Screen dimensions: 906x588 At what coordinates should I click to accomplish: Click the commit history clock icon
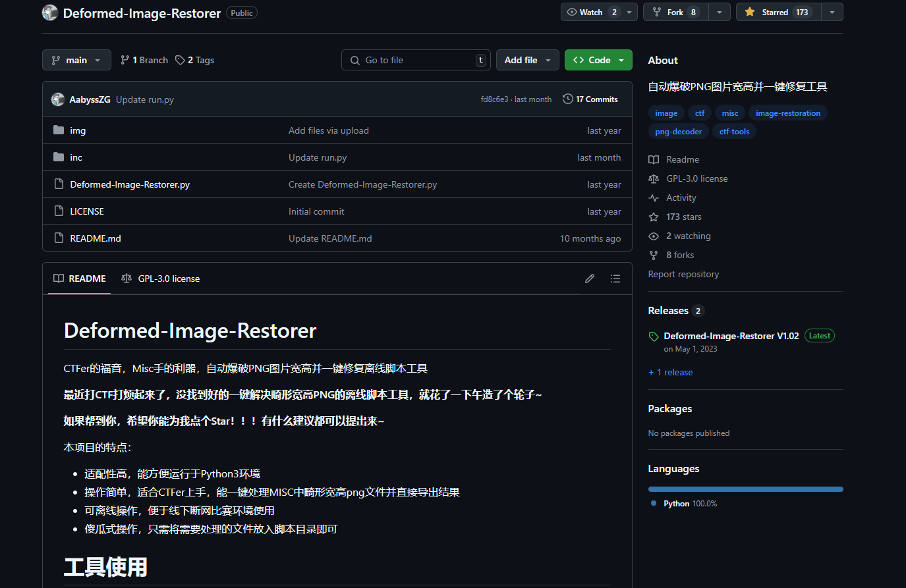point(567,99)
